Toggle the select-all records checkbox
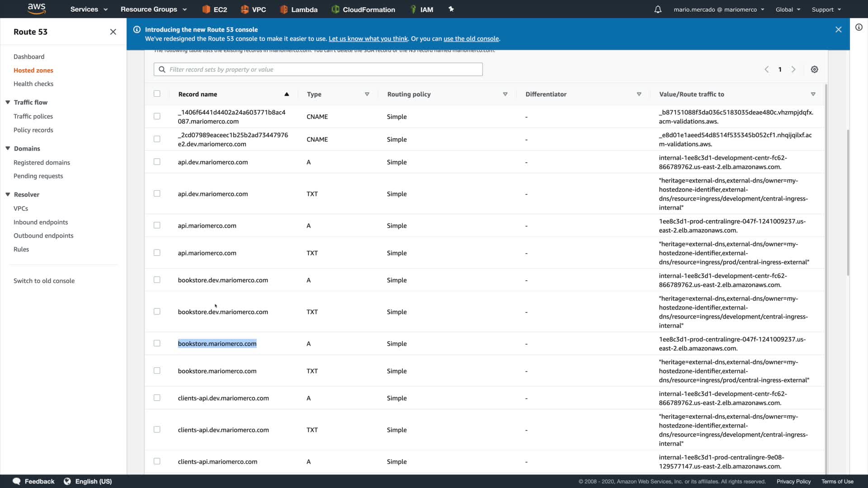The image size is (868, 488). tap(157, 94)
